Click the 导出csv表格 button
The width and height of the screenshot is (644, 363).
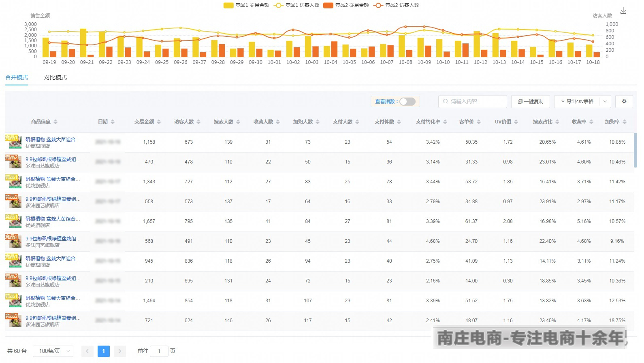[x=577, y=102]
